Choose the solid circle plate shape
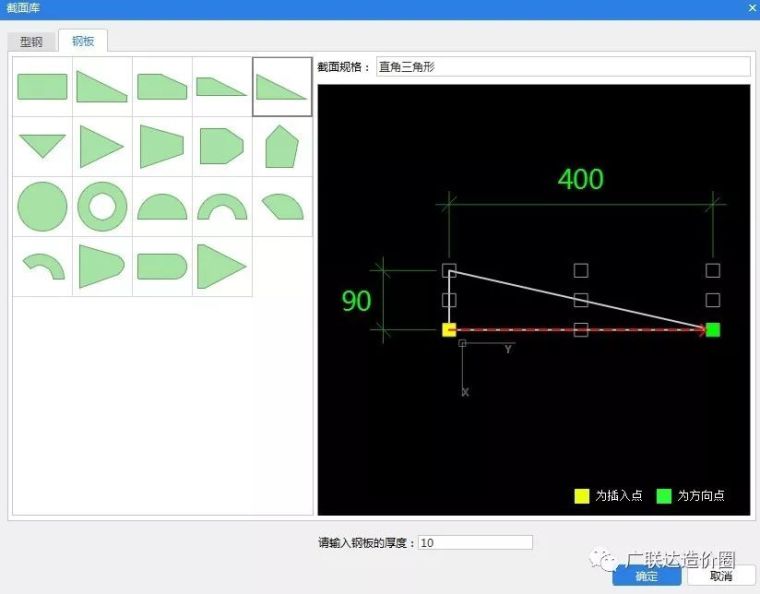The image size is (760, 594). coord(42,207)
